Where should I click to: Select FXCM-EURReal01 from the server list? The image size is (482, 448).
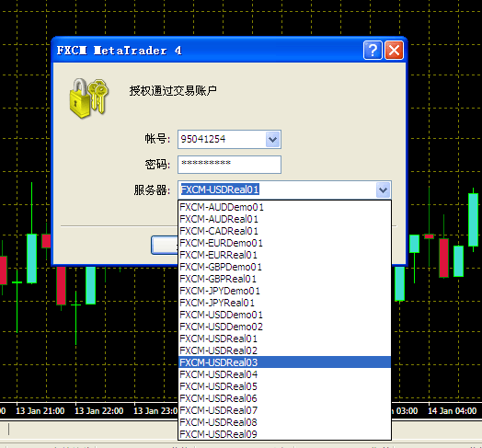(284, 255)
